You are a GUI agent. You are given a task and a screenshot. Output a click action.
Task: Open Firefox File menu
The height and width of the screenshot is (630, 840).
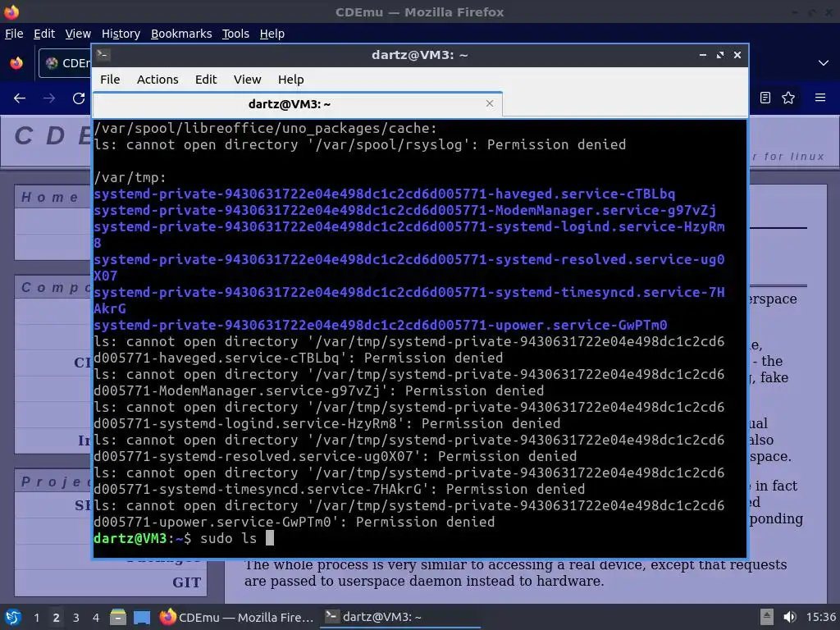14,34
